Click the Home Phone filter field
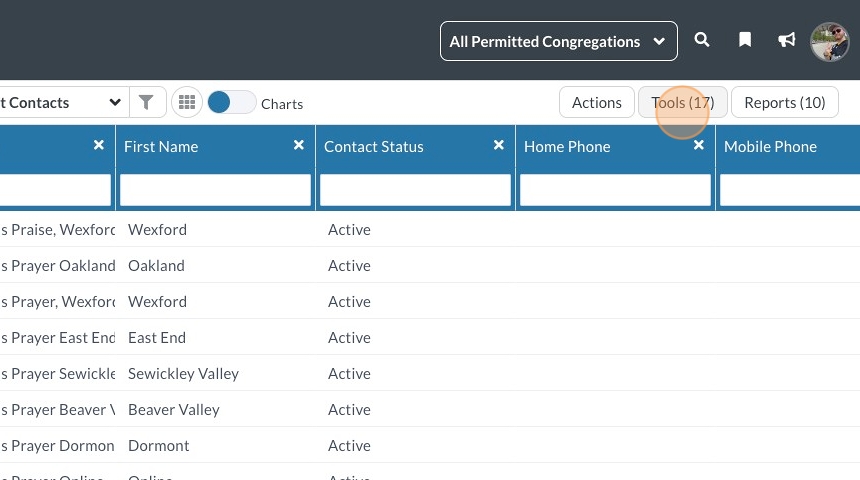The height and width of the screenshot is (480, 860). click(x=615, y=190)
